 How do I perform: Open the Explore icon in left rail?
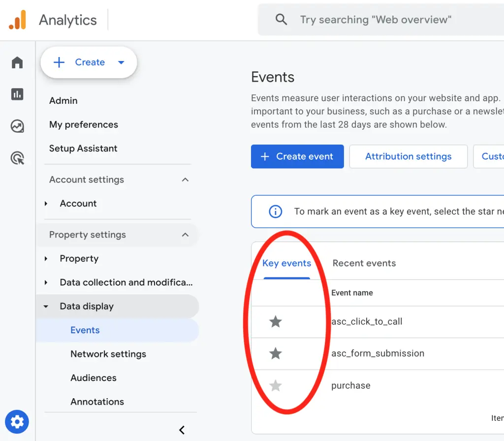tap(17, 126)
